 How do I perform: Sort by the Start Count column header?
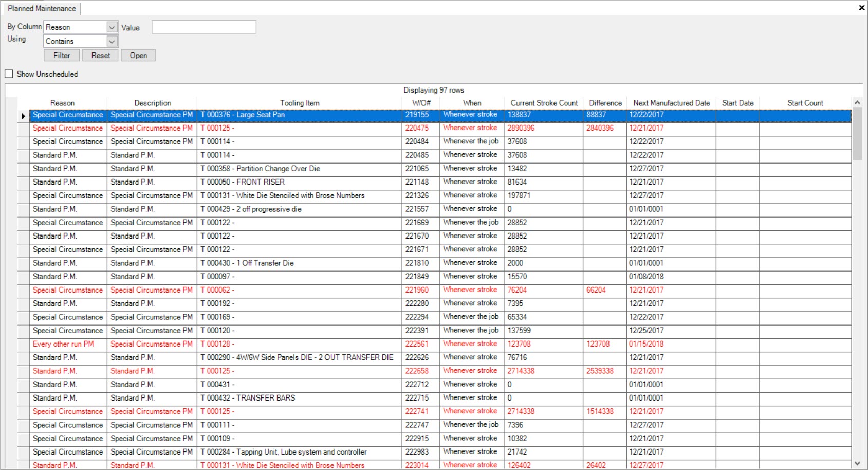pos(805,103)
